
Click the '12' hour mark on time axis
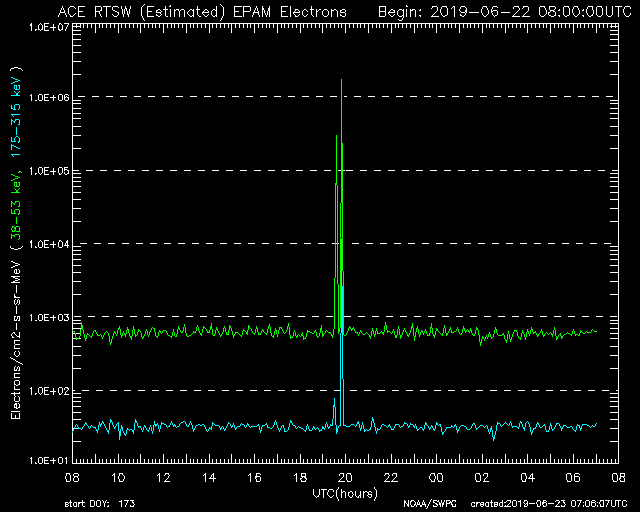(x=163, y=478)
